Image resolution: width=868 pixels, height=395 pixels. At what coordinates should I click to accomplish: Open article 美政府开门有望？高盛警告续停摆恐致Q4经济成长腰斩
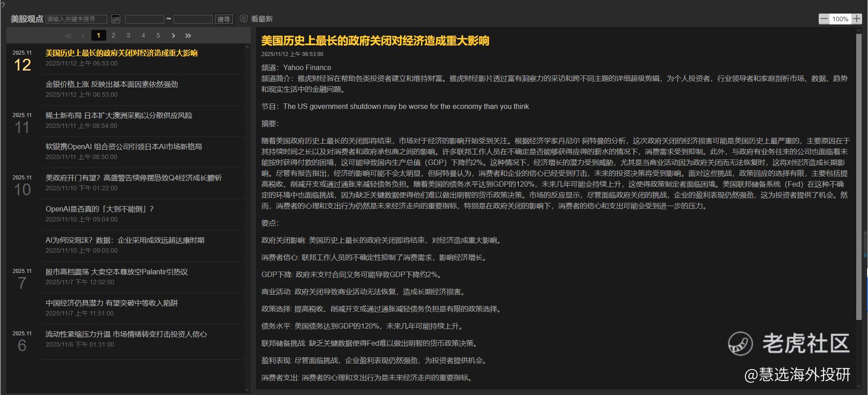tap(134, 178)
